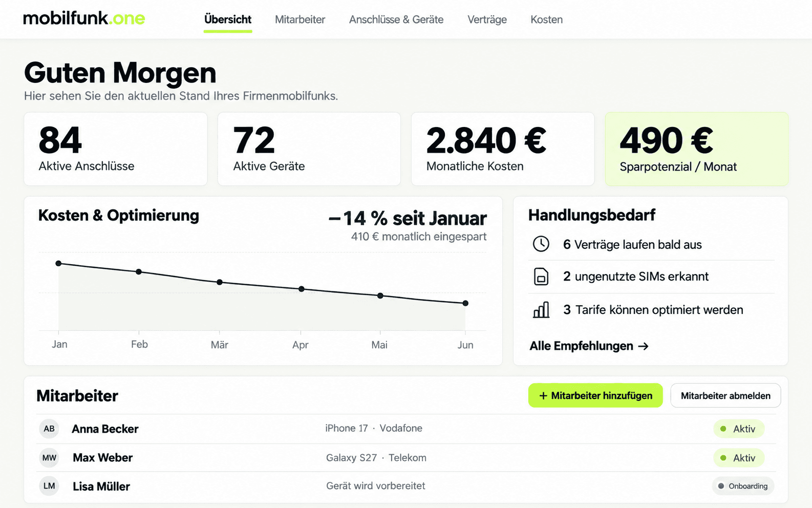Image resolution: width=812 pixels, height=508 pixels.
Task: Open the Sparpotenzial / Monat card
Action: (x=697, y=149)
